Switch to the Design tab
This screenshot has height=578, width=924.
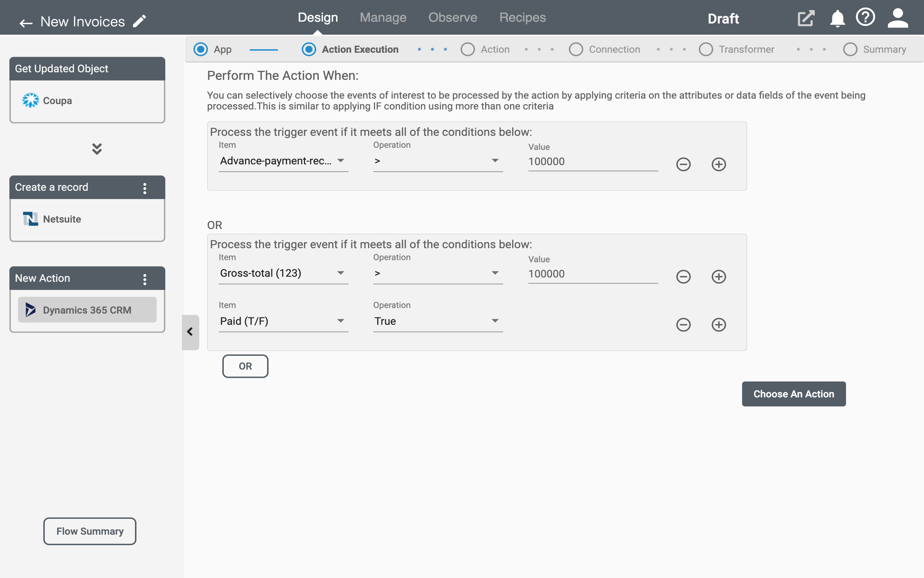pyautogui.click(x=318, y=18)
